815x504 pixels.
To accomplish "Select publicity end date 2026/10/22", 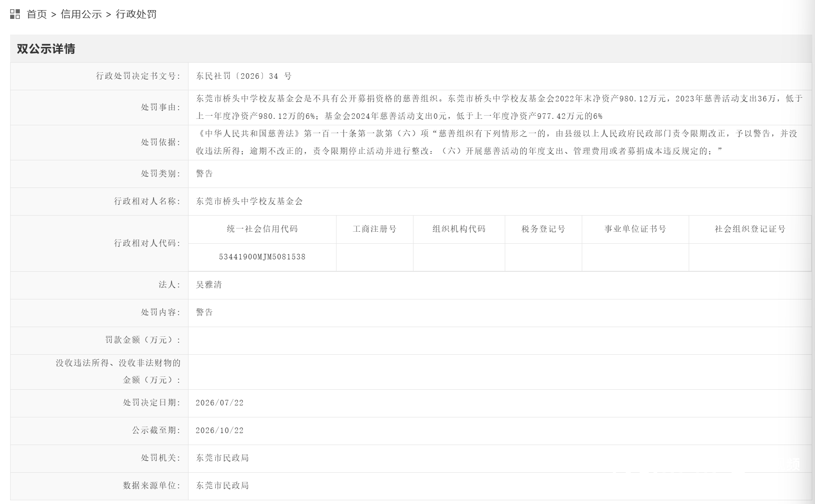I will tap(220, 430).
